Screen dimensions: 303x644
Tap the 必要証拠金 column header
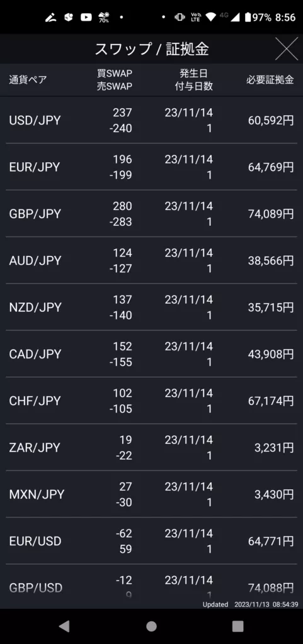[270, 80]
